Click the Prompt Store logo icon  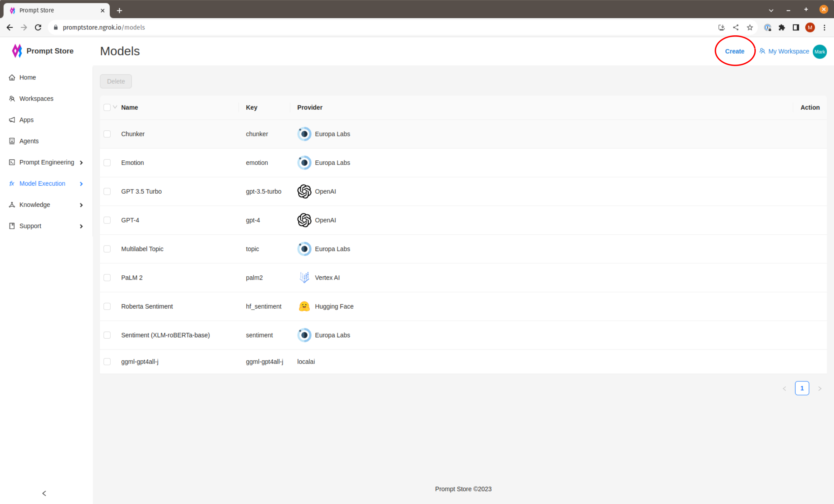click(17, 51)
